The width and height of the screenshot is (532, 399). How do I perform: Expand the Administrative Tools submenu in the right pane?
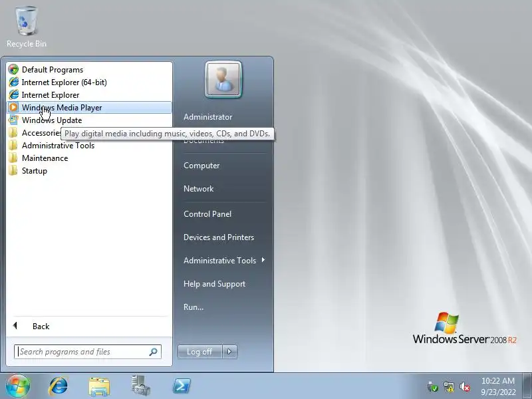pos(224,261)
